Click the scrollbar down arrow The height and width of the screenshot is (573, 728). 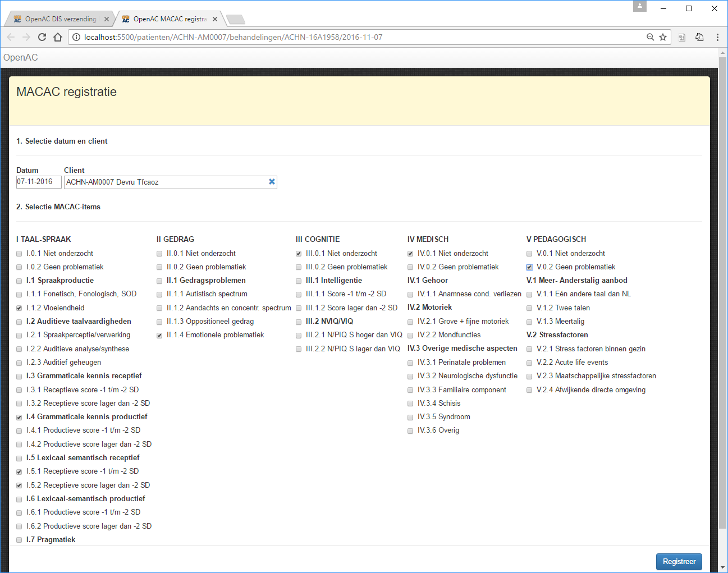pyautogui.click(x=723, y=567)
